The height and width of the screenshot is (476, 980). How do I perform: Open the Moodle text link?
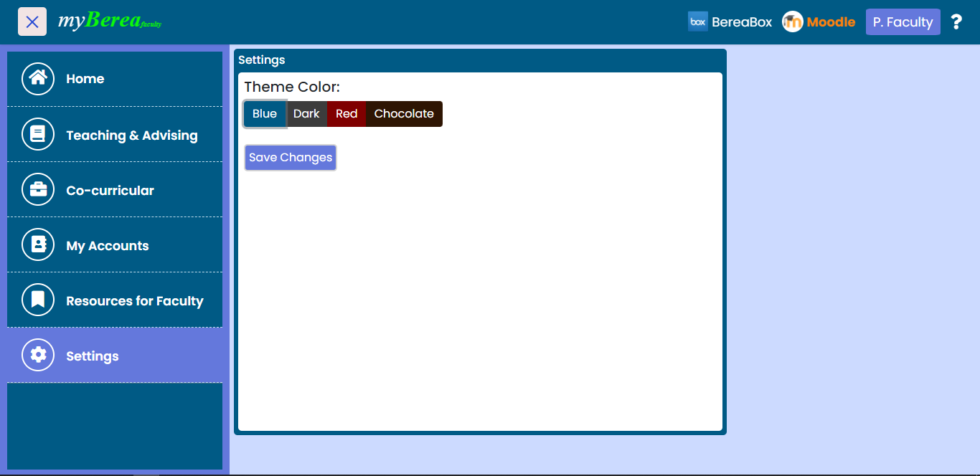coord(831,22)
